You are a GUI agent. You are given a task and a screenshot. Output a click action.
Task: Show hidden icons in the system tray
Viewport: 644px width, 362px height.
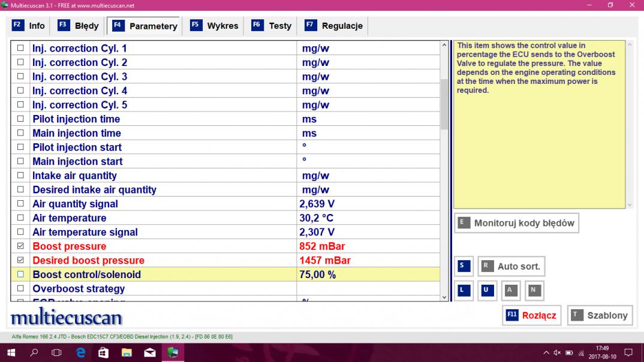tap(546, 352)
